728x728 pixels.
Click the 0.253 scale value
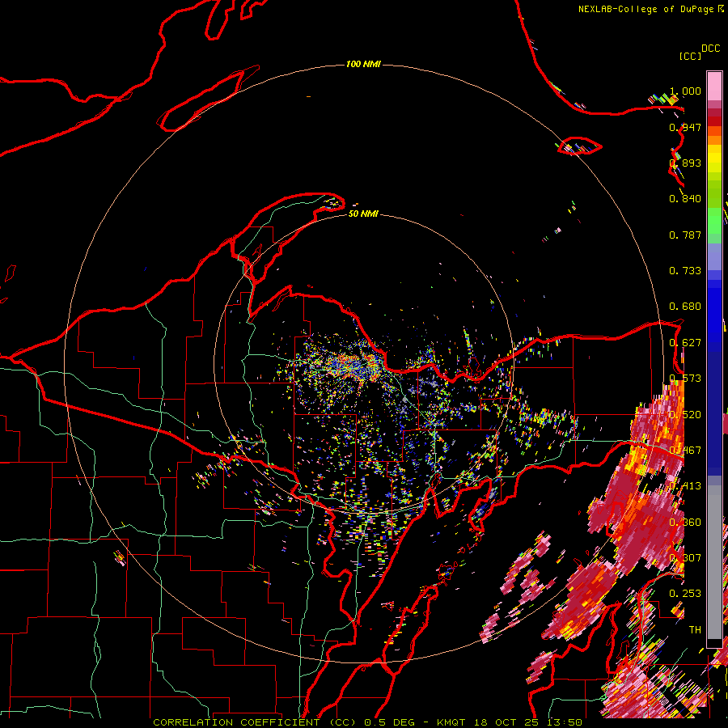pyautogui.click(x=685, y=594)
